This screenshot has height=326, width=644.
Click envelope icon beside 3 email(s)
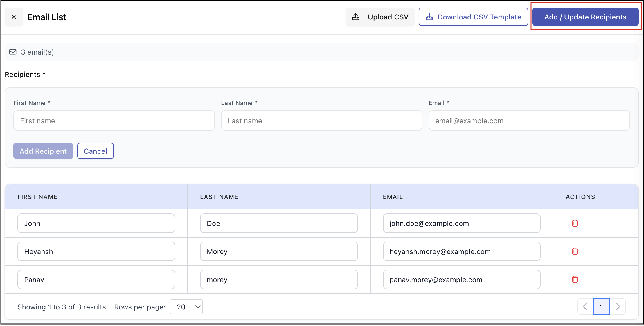coord(13,52)
